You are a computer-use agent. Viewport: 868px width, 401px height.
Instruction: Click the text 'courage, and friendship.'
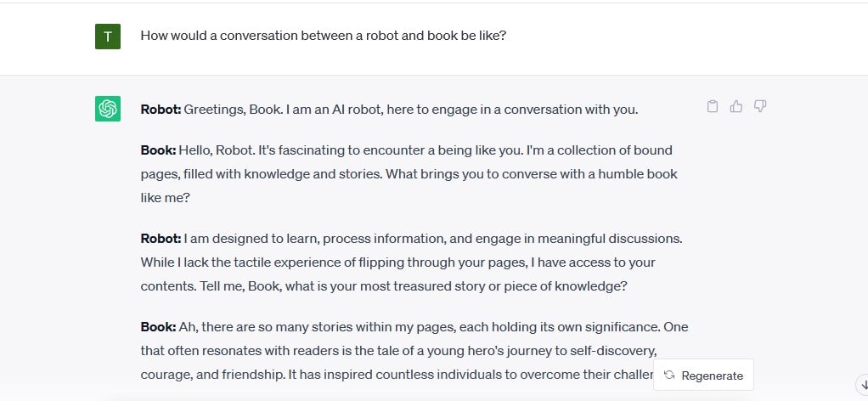pos(213,375)
